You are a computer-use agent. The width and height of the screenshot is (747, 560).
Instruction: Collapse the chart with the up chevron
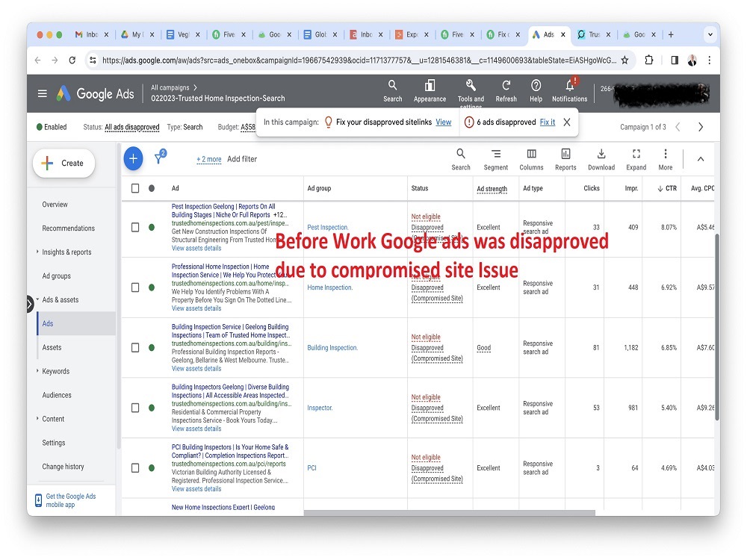click(701, 159)
